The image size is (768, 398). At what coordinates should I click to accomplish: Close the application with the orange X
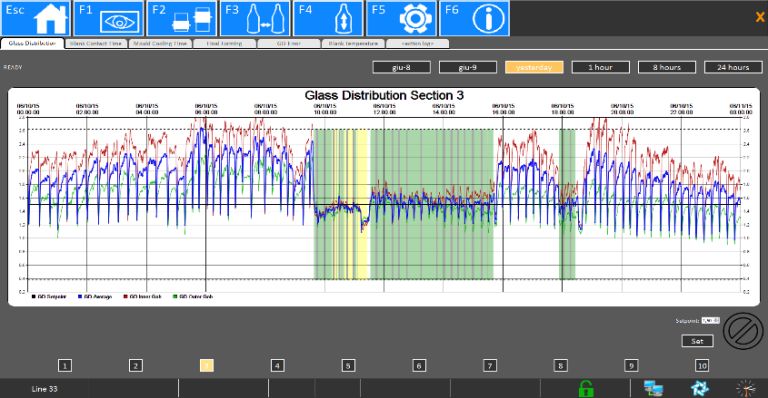click(x=760, y=17)
